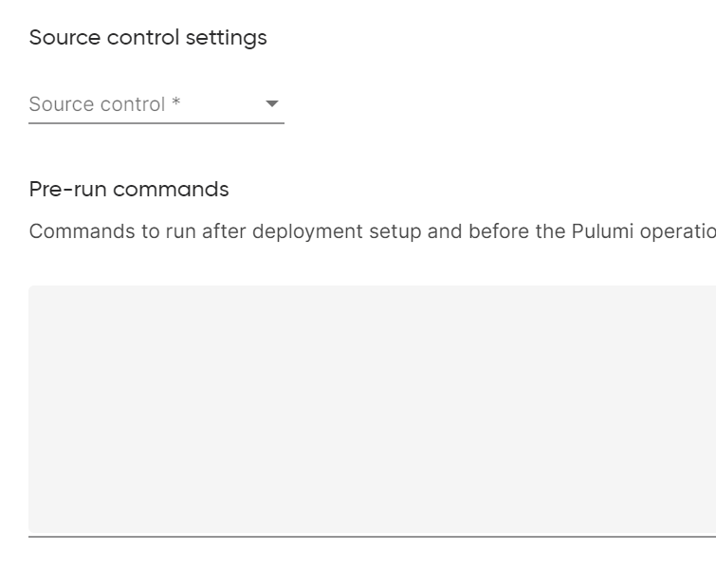Click the pre-run commands description text

(372, 232)
